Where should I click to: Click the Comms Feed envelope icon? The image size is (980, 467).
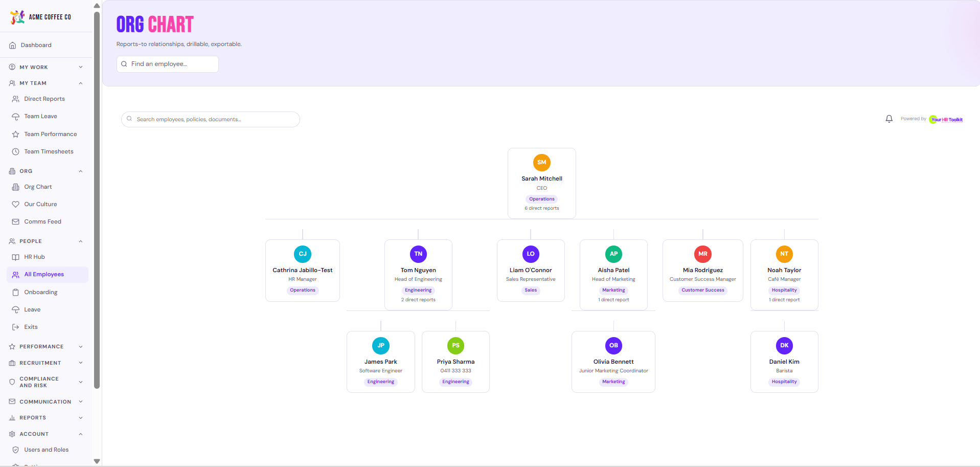[16, 222]
